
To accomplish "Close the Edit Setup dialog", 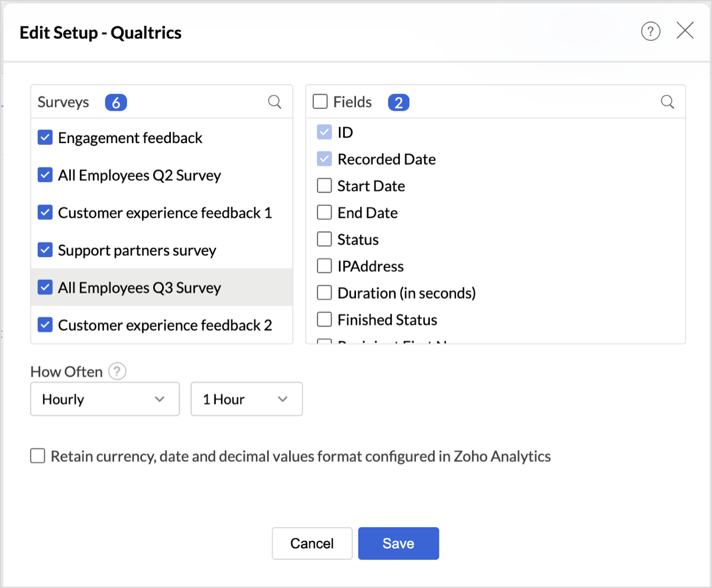I will click(x=685, y=31).
